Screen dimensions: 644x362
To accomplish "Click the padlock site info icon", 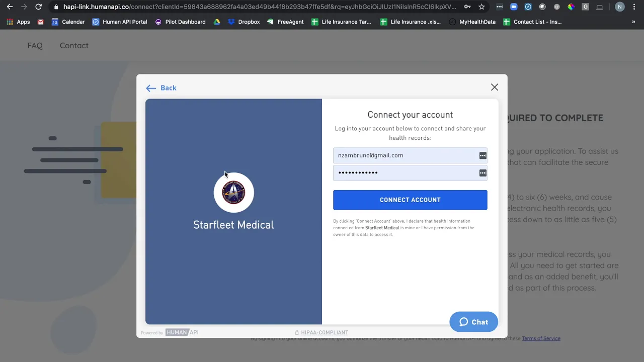I will (56, 7).
